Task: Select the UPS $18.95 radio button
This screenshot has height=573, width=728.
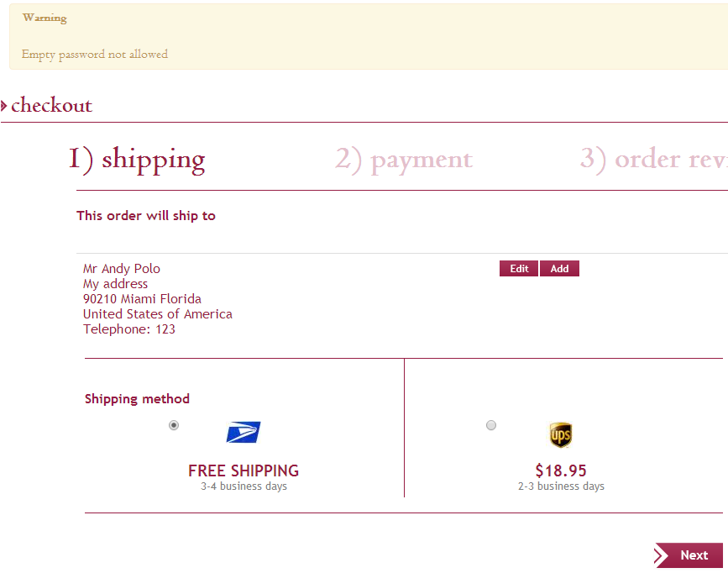Action: [x=491, y=425]
